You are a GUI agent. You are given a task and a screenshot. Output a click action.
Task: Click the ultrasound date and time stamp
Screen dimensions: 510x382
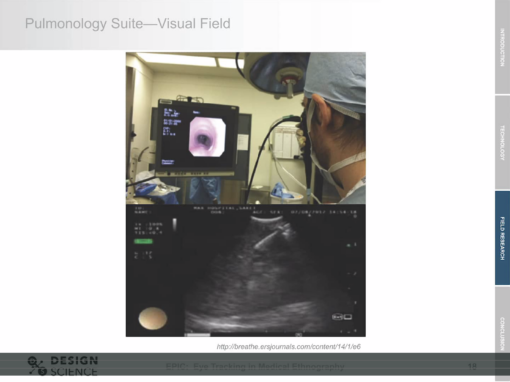324,212
